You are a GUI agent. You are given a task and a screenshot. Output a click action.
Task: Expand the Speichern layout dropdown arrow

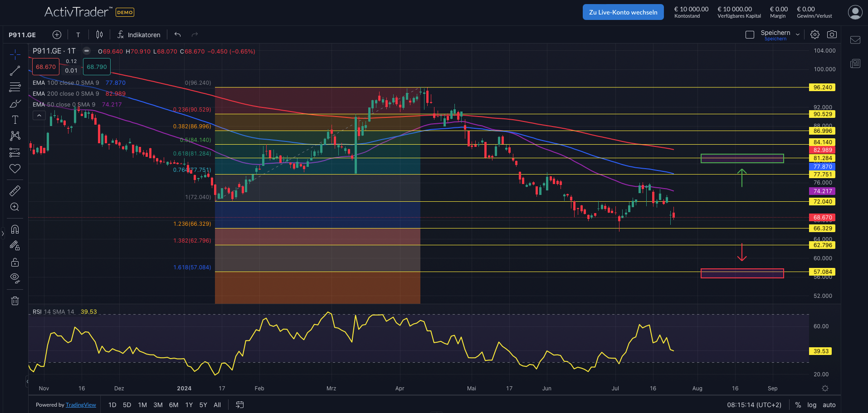pyautogui.click(x=798, y=34)
